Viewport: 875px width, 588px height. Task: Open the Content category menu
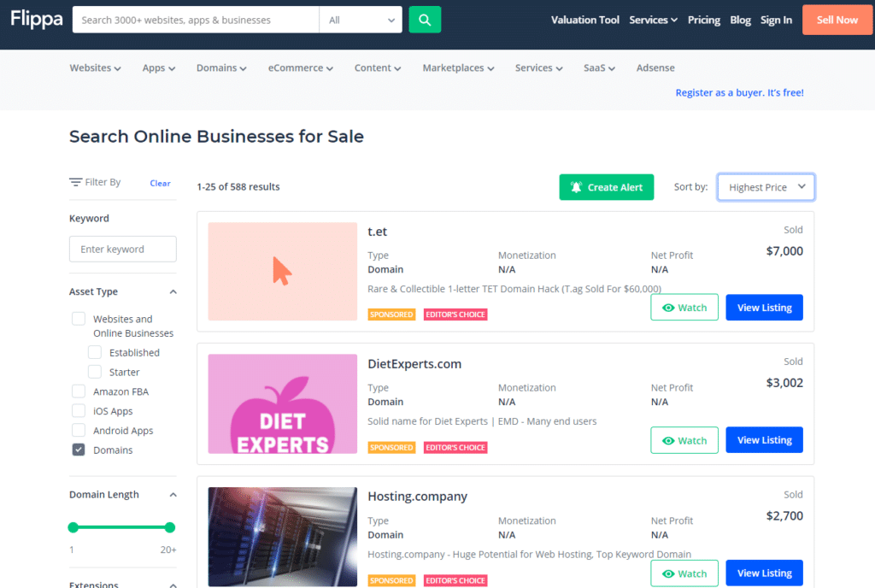point(377,68)
